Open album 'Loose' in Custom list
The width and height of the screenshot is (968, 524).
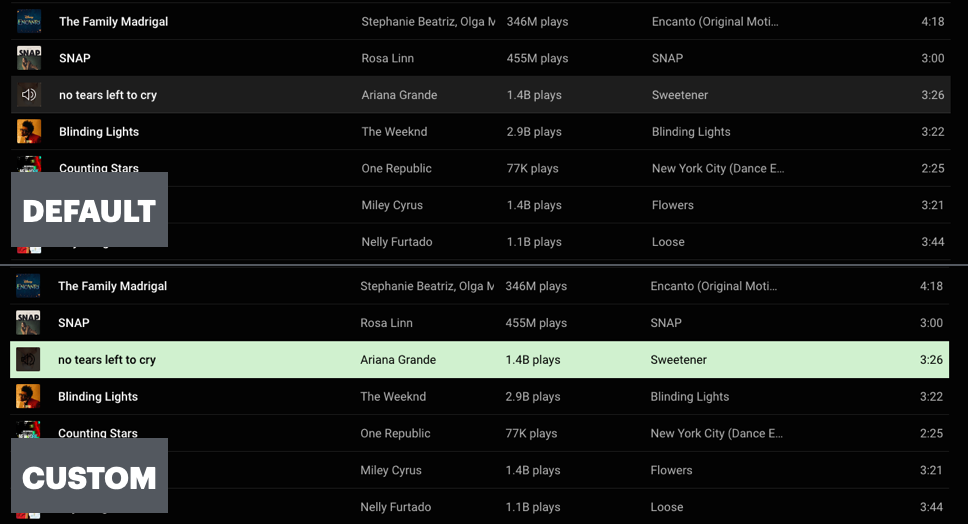tap(667, 507)
